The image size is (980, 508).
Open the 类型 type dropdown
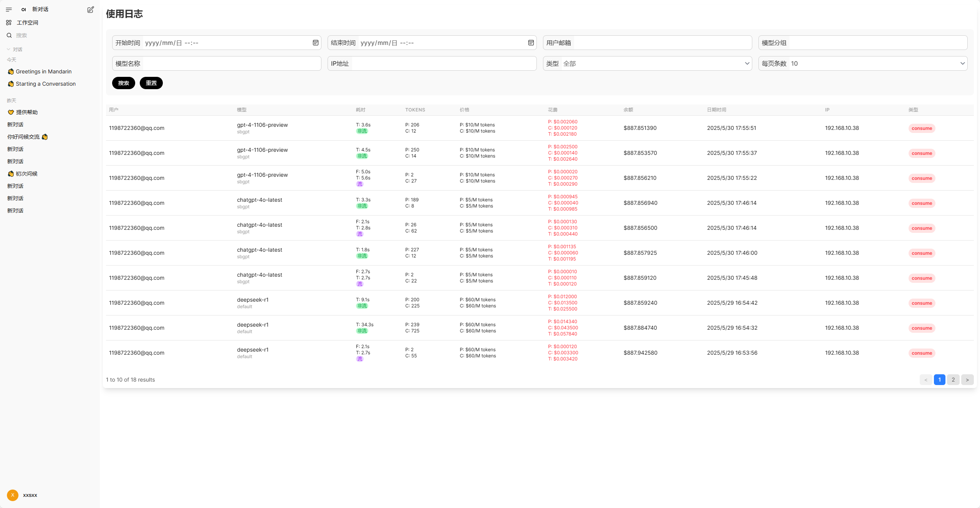coord(647,63)
